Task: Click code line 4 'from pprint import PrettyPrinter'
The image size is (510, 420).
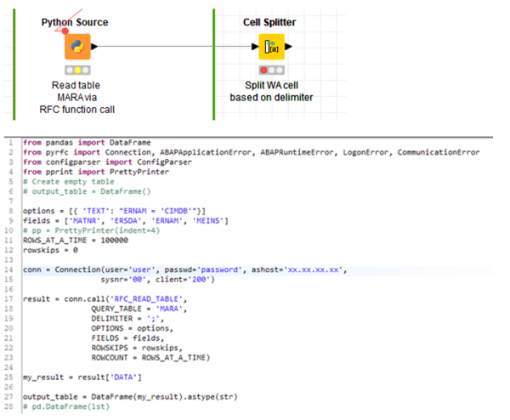Action: tap(96, 172)
